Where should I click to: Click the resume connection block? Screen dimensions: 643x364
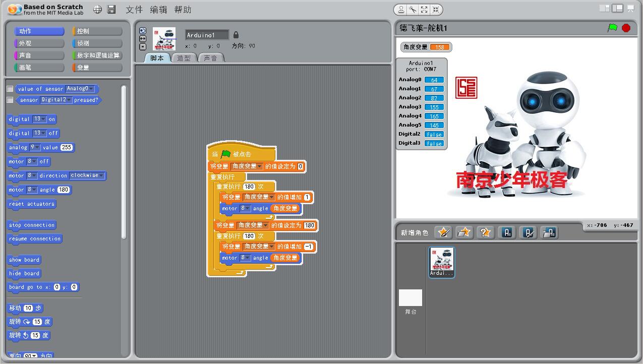click(x=35, y=239)
